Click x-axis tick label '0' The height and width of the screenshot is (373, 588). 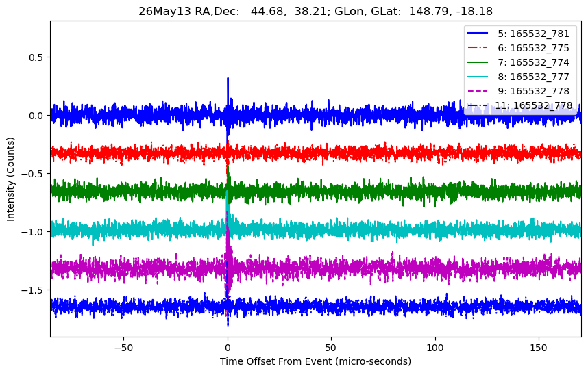[228, 348]
